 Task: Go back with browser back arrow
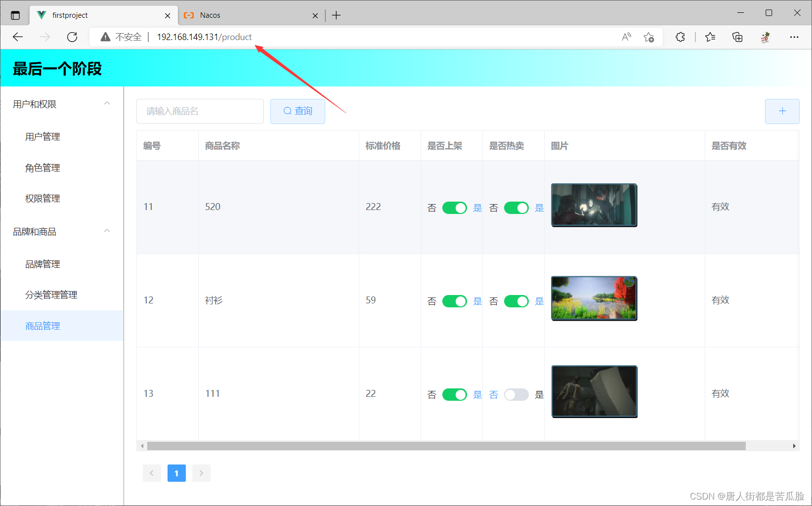click(x=18, y=37)
